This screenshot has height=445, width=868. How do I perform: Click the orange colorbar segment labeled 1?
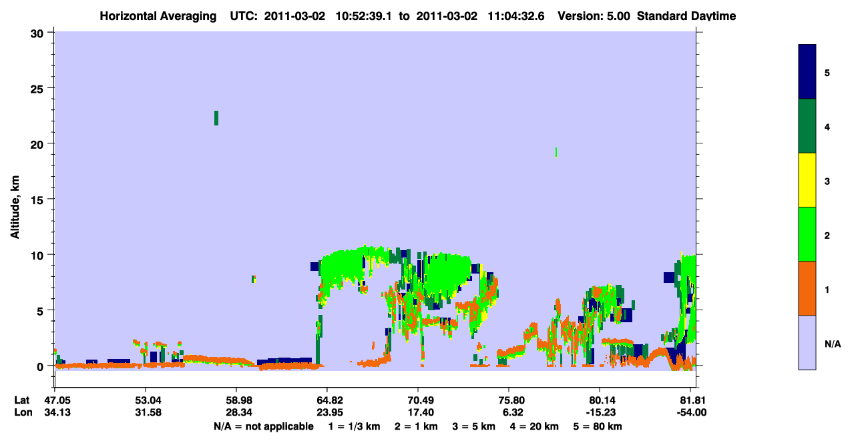point(807,288)
